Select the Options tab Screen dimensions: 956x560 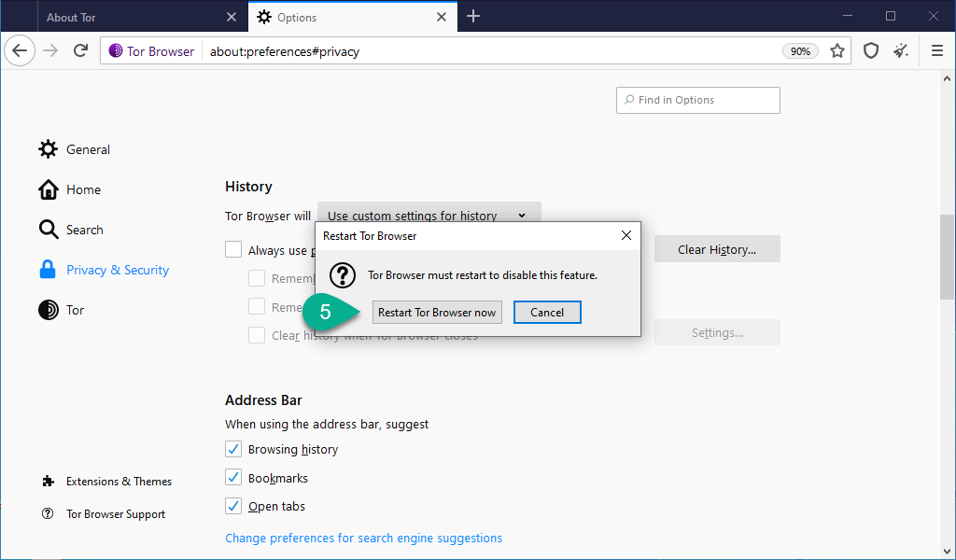point(352,17)
